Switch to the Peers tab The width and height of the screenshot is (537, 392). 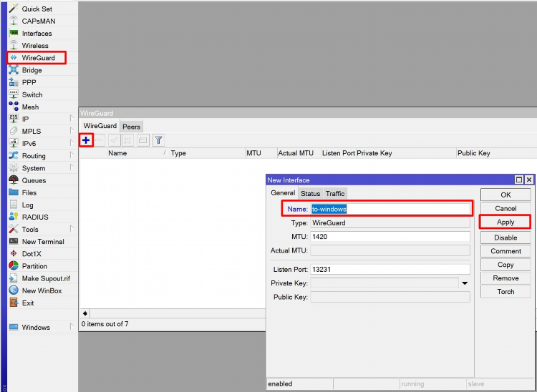[132, 127]
